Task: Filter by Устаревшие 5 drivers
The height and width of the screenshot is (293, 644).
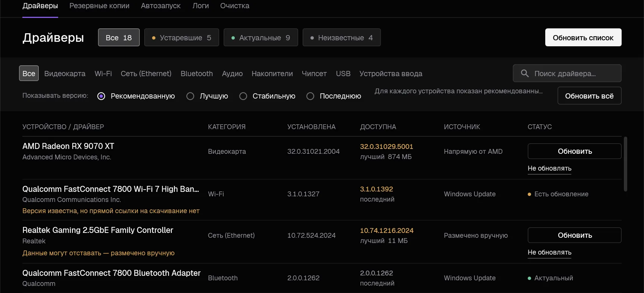Action: pos(181,37)
